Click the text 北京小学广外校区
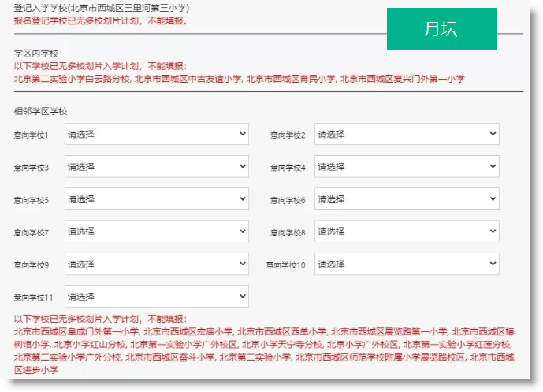The width and height of the screenshot is (543, 392). (x=363, y=345)
